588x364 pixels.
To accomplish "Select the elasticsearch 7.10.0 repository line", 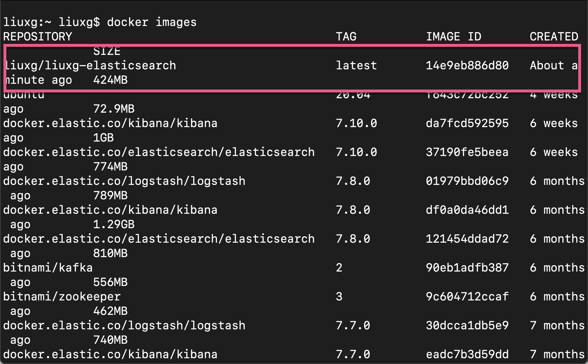I will [x=158, y=152].
